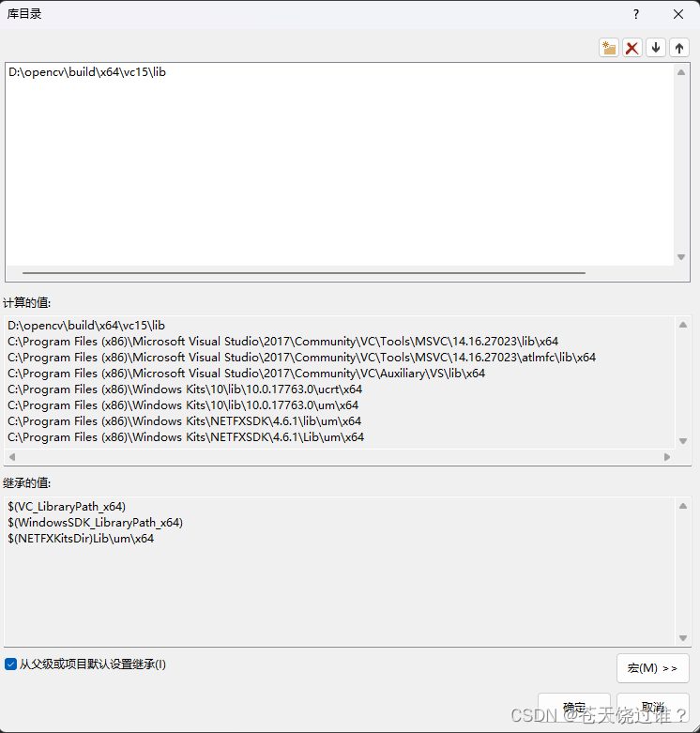The image size is (700, 733).
Task: Click the 14.16.27023\atlmfc\lib\x64 path line
Action: [x=302, y=358]
